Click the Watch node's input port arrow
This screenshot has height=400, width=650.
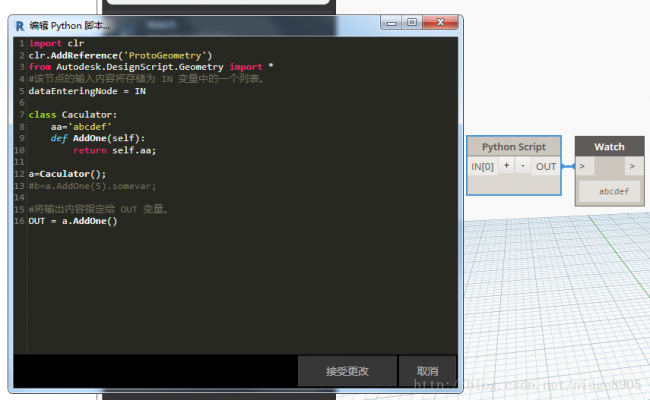click(582, 166)
